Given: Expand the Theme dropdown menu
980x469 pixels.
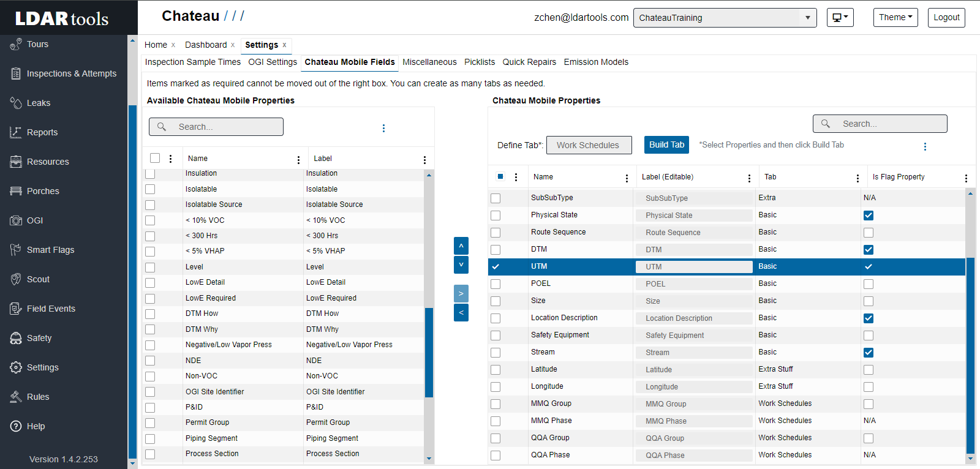Looking at the screenshot, I should pos(895,18).
